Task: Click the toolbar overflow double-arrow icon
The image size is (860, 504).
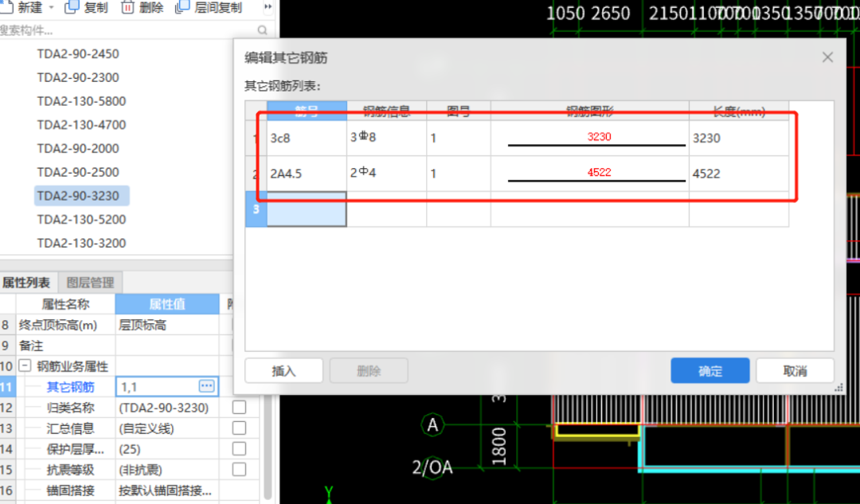Action: (268, 7)
